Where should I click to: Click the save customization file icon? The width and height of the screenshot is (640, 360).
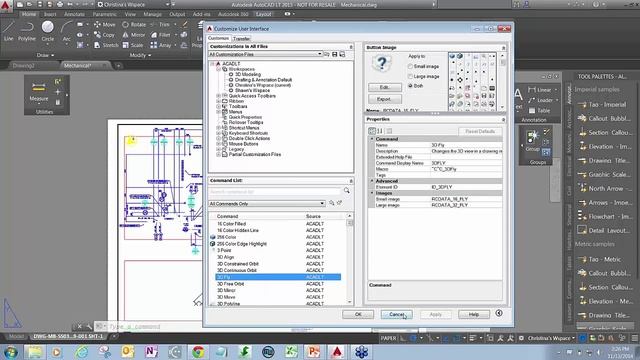pyautogui.click(x=335, y=54)
